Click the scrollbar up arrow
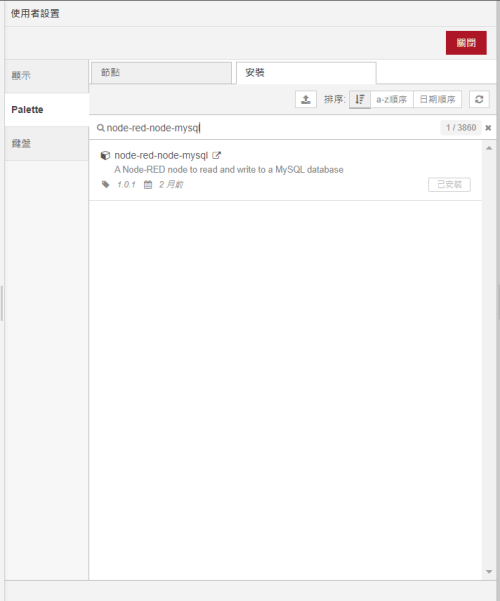This screenshot has width=500, height=601. (489, 148)
